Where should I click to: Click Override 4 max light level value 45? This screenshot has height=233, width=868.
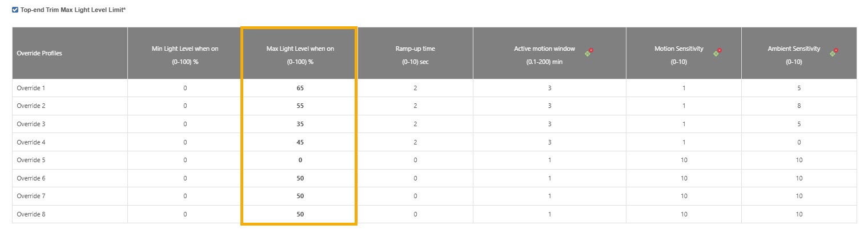click(300, 142)
